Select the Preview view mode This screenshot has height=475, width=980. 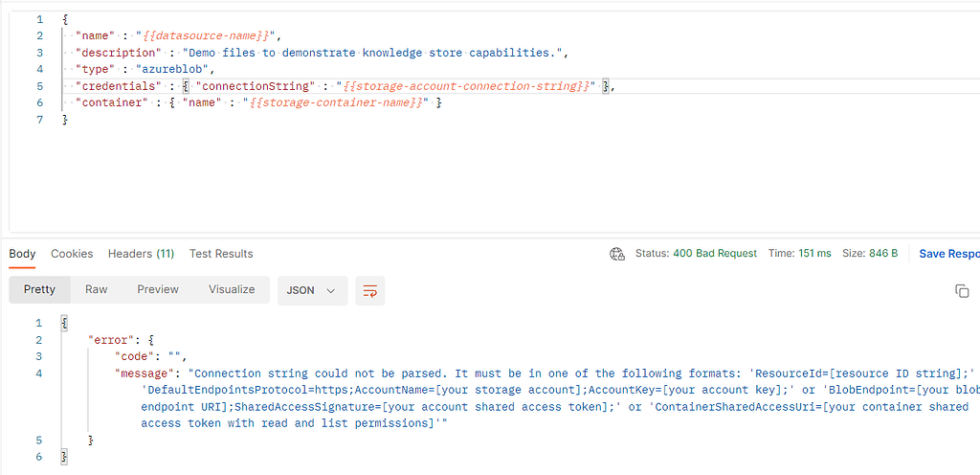[x=158, y=290]
